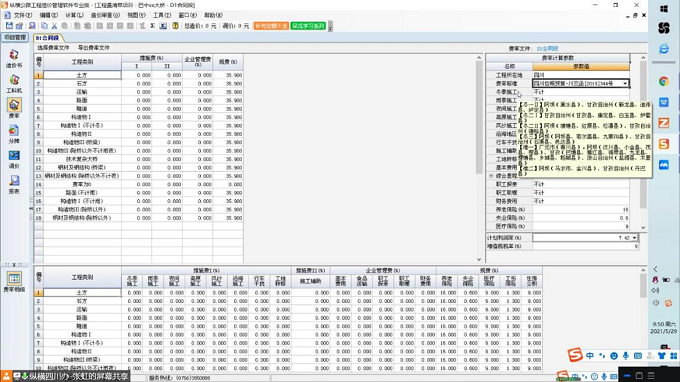Click the third toolbar icon with a blue disk
The width and height of the screenshot is (680, 382).
point(32,26)
